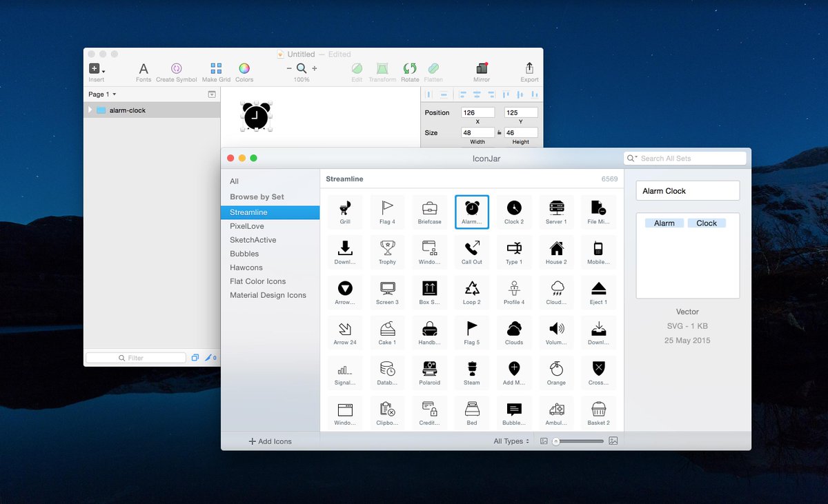Click the Alarm Clock name field
Image resolution: width=828 pixels, height=504 pixels.
pos(688,191)
